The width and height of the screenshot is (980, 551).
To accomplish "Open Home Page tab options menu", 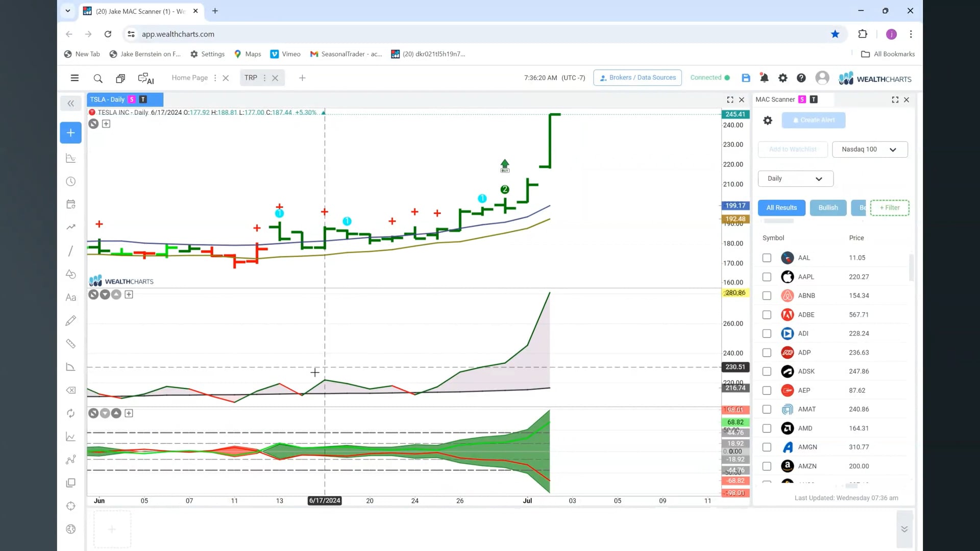I will [x=215, y=78].
